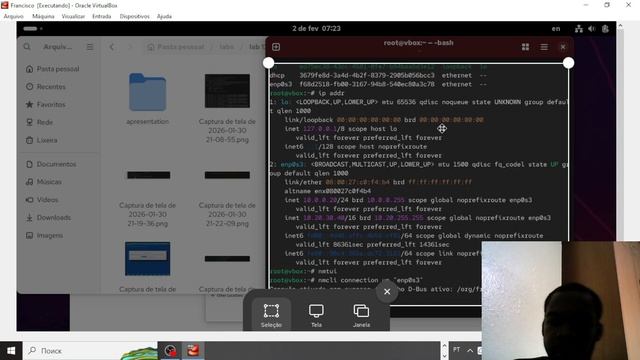Click labs in the path bar
640x360 pixels.
(227, 47)
